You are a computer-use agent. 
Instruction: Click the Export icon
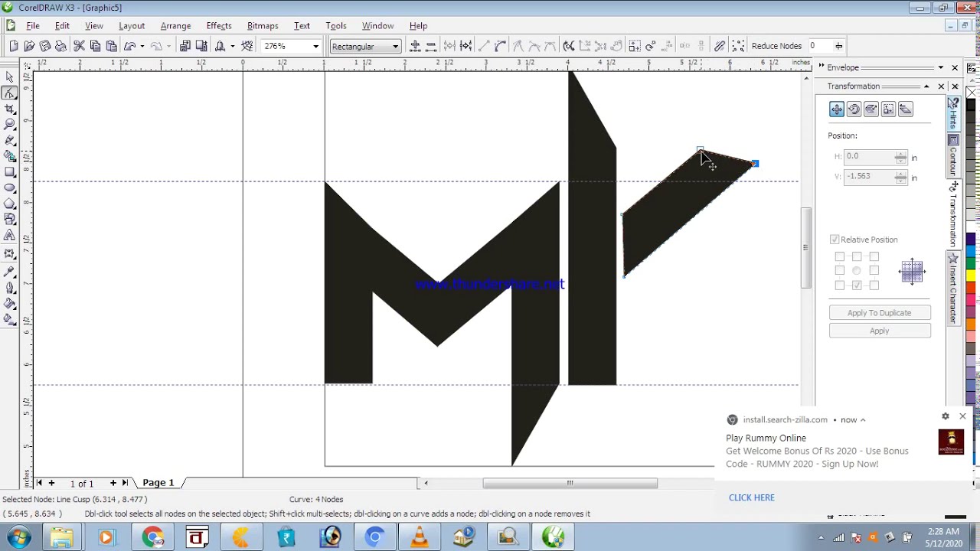point(201,46)
